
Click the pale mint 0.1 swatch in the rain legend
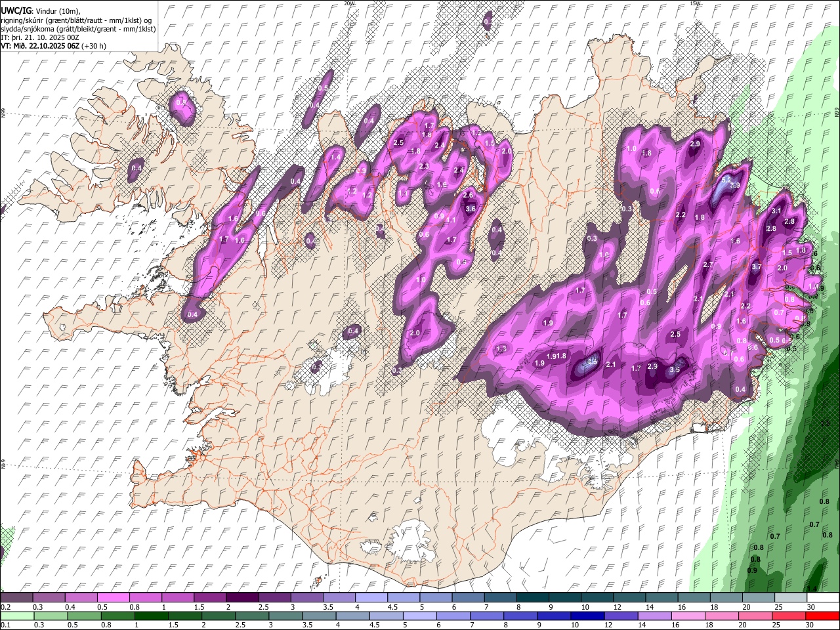pos(16,616)
